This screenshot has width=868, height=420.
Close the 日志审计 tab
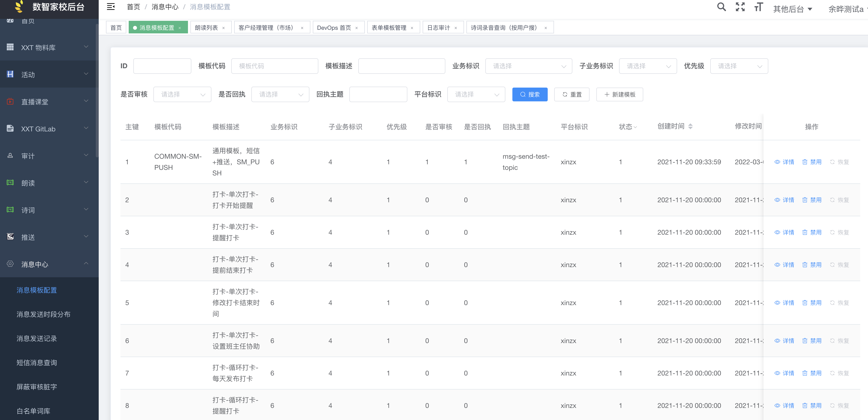[x=456, y=28]
